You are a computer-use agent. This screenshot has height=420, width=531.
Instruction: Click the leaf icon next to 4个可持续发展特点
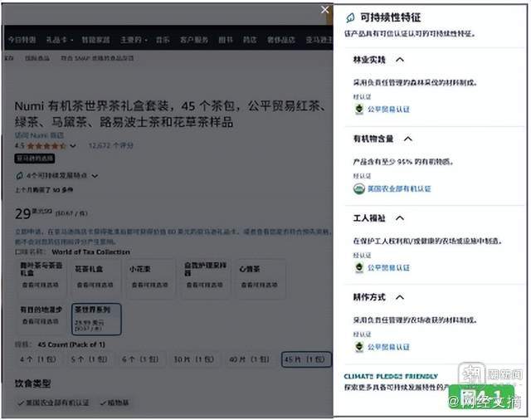click(20, 176)
